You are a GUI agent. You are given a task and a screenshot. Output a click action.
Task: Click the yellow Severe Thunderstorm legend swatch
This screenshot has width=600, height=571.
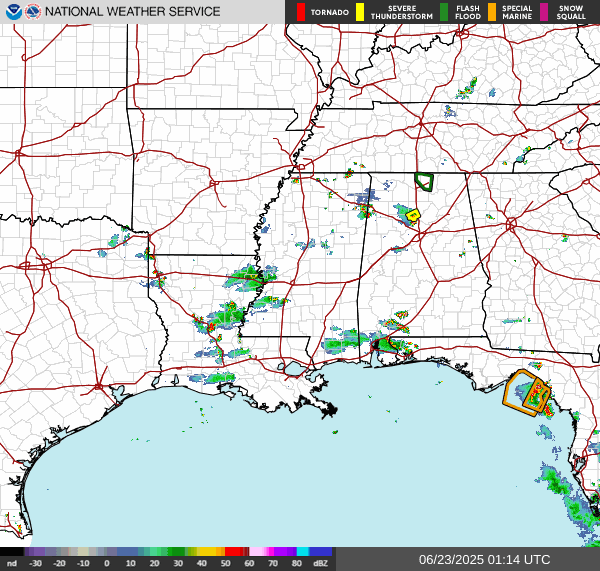360,12
